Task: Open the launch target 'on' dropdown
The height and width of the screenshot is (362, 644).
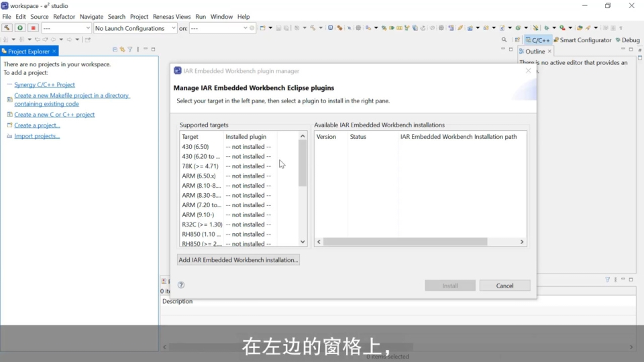Action: click(219, 28)
